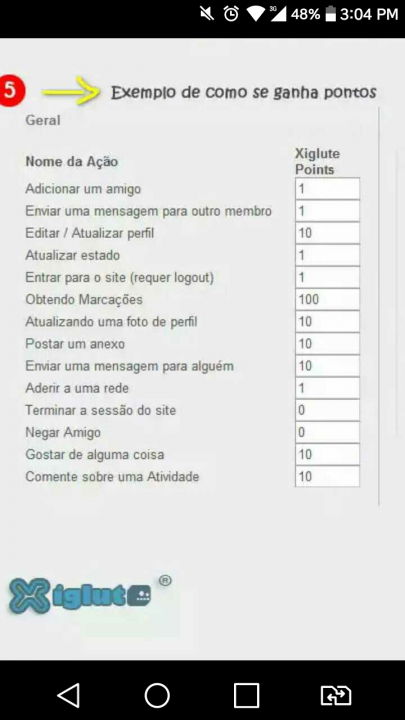Open recent apps with square icon
Viewport: 405px width, 720px height.
[246, 695]
